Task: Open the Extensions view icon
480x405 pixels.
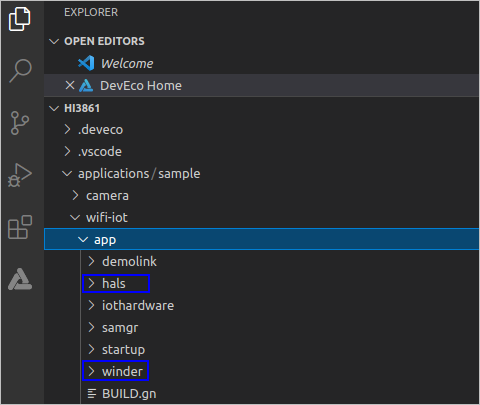Action: click(x=20, y=227)
